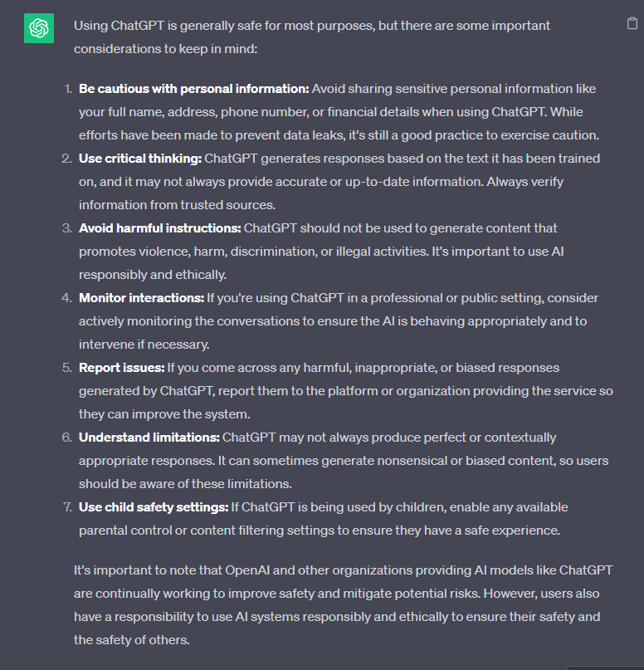Click the "Use critical thinking" bold heading
This screenshot has height=670, width=644.
coord(139,159)
